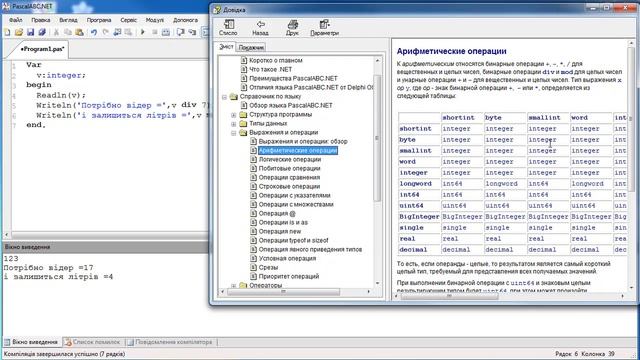The height and width of the screenshot is (360, 640).
Task: Open the Вигляд menu
Action: pyautogui.click(x=68, y=20)
